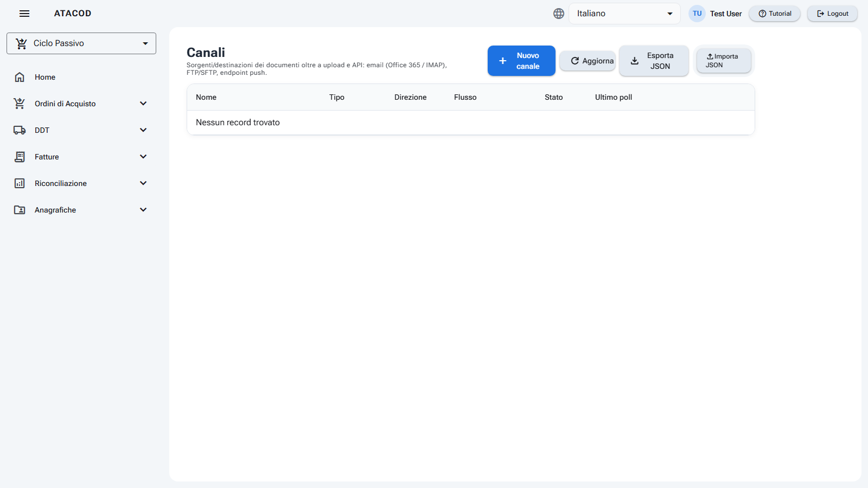Click the Nome column header
Viewport: 868px width, 488px height.
point(206,97)
